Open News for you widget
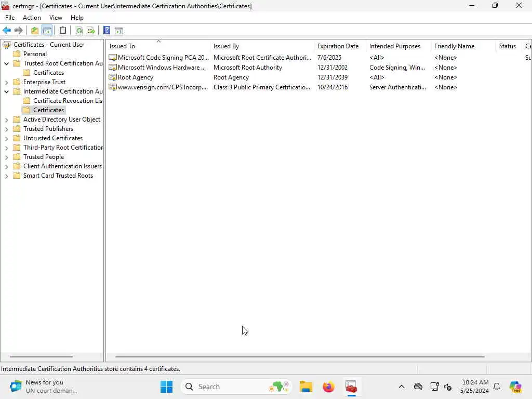532x399 pixels. [44, 387]
